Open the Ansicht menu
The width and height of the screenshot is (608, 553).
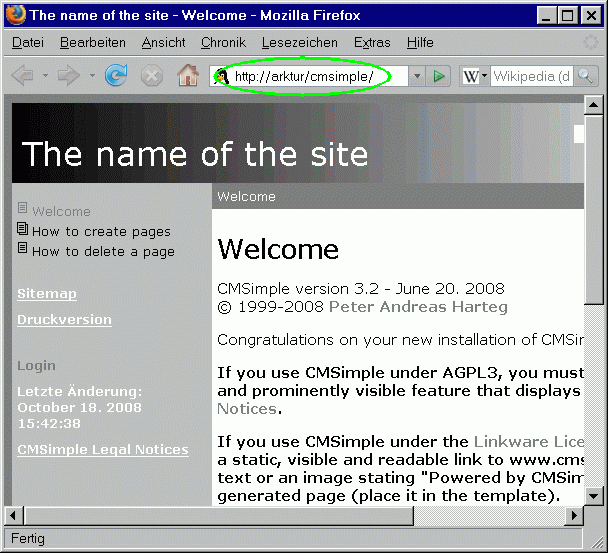point(163,42)
